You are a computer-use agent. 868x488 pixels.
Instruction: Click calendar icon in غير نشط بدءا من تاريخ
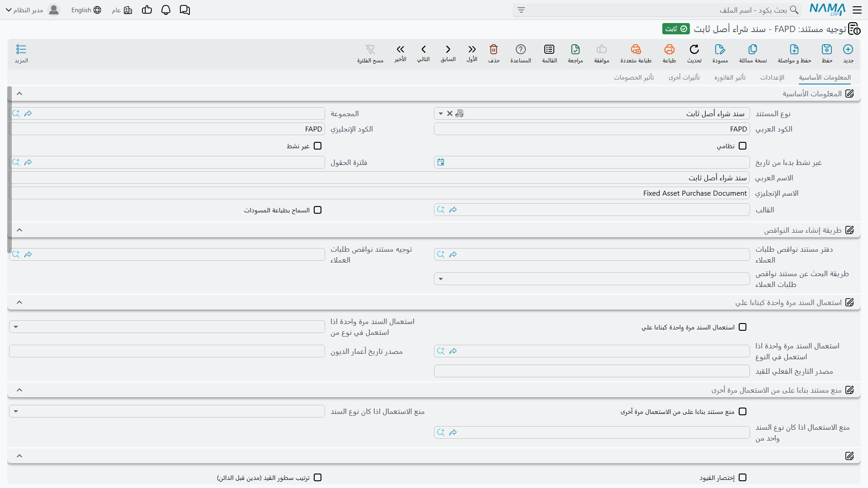click(x=441, y=162)
